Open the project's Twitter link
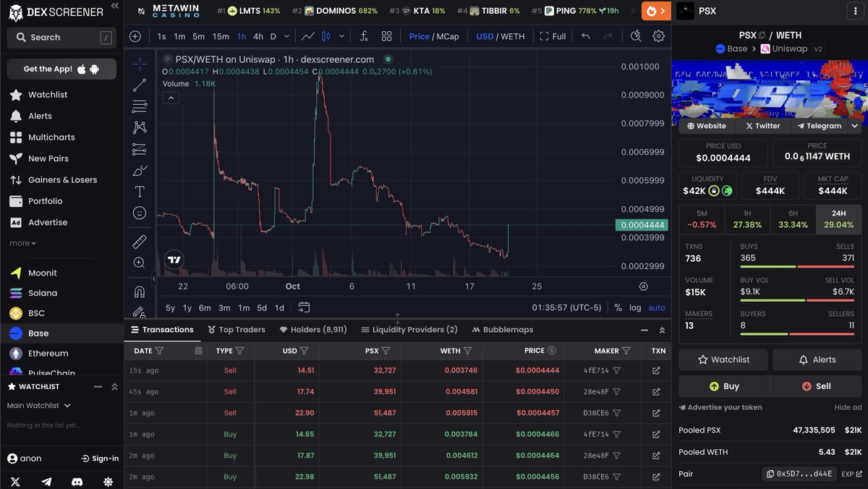868x489 pixels. click(762, 125)
